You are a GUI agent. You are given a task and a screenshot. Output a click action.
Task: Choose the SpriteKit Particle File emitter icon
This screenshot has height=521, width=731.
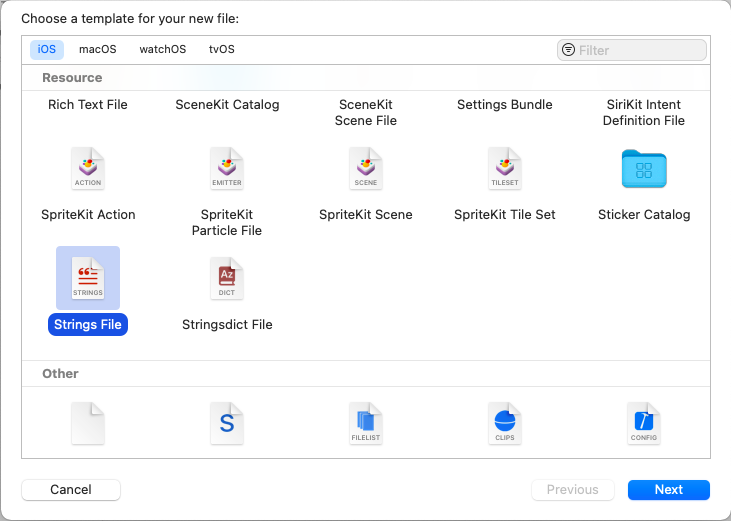click(x=227, y=168)
